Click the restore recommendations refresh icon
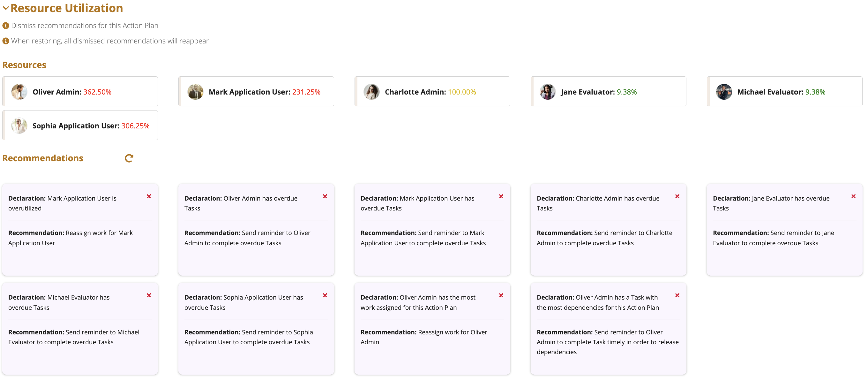This screenshot has width=868, height=389. click(129, 158)
